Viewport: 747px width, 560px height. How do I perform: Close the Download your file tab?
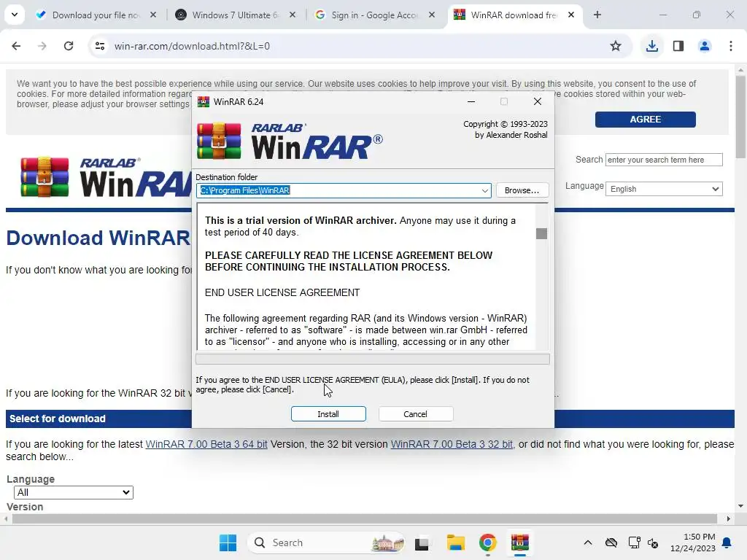click(153, 15)
